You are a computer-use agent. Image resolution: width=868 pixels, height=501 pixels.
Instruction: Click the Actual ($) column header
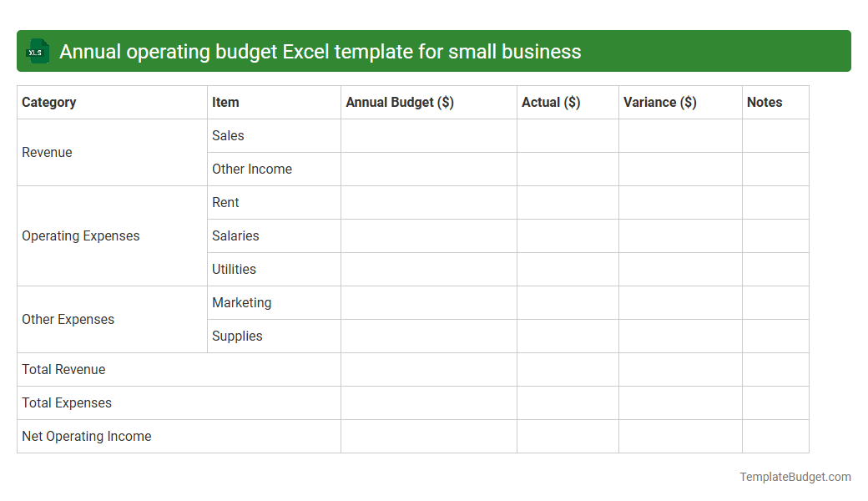(551, 102)
